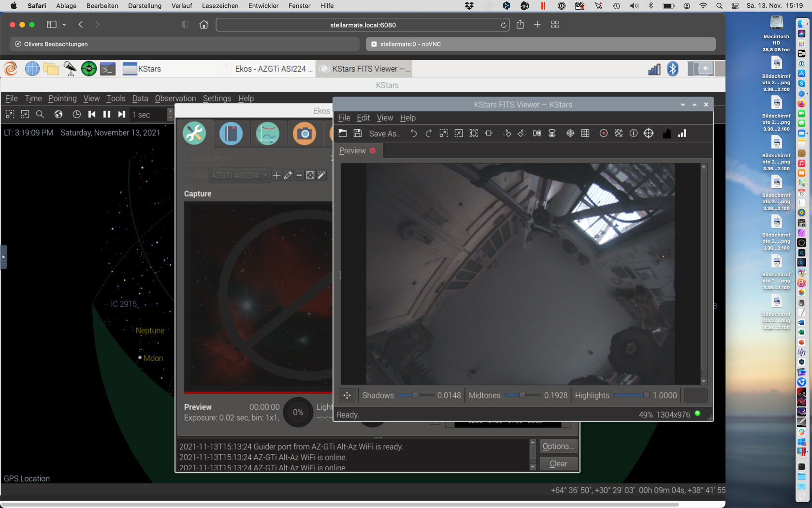Zoom in on KStars sky map
The width and height of the screenshot is (812, 508).
coord(10,114)
